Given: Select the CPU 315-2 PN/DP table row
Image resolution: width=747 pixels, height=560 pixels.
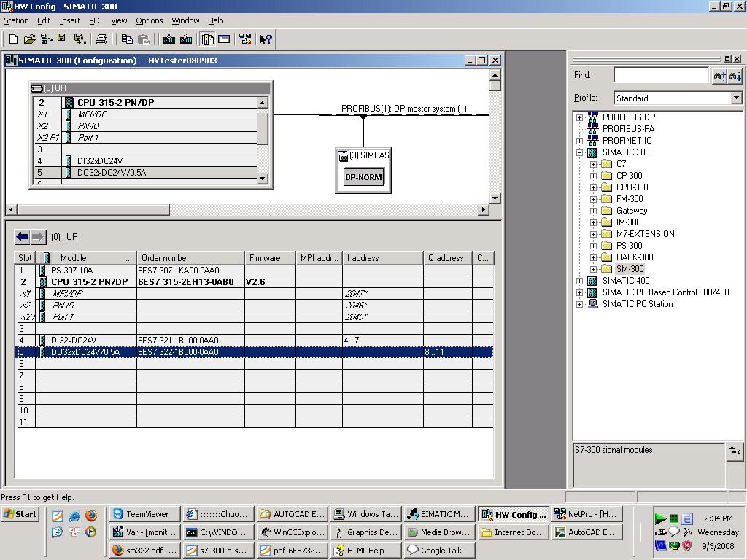Looking at the screenshot, I should point(89,282).
